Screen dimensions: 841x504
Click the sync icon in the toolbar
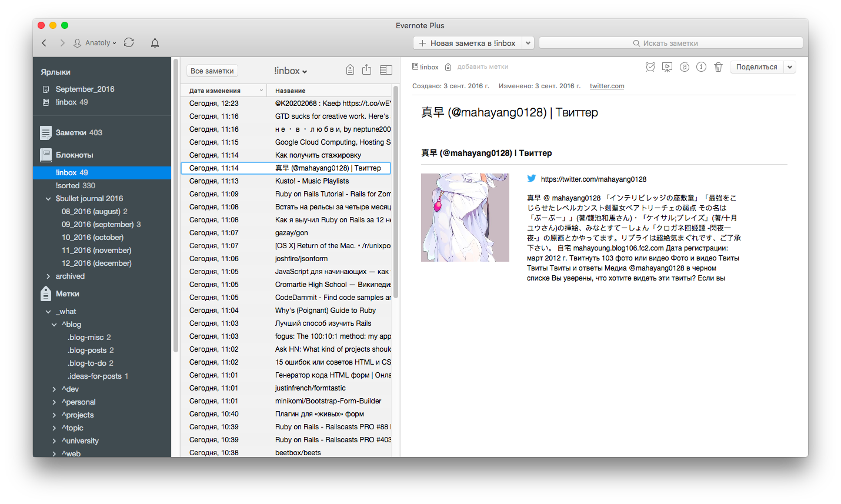pyautogui.click(x=129, y=43)
